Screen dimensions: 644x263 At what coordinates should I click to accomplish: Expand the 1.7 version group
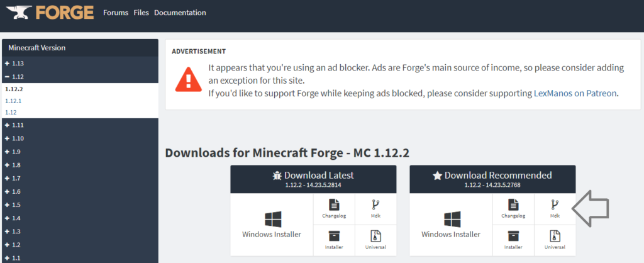click(80, 178)
